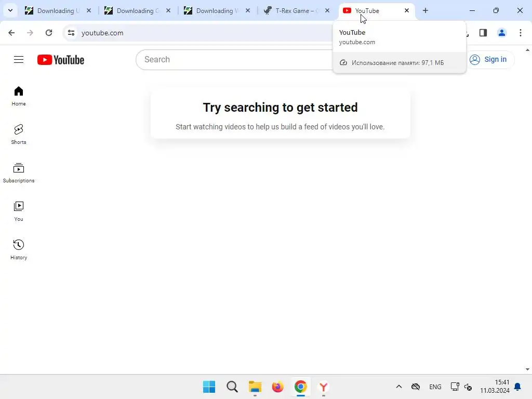Open History in the sidebar

(x=19, y=250)
